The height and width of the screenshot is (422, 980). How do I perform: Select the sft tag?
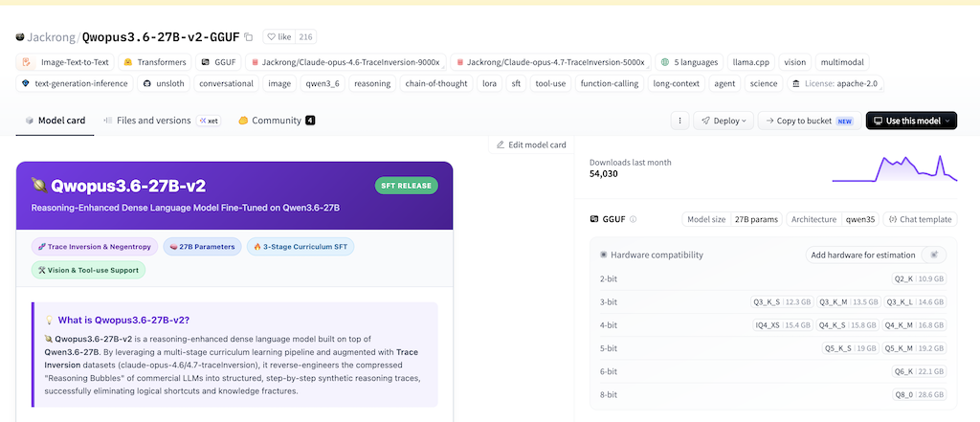pos(516,83)
